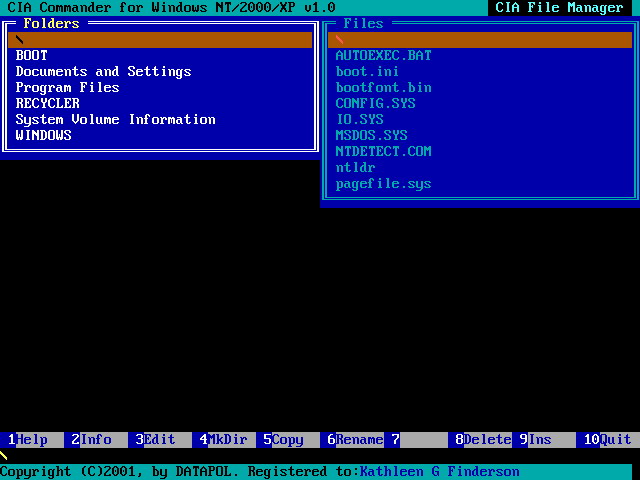This screenshot has height=480, width=640.
Task: Exit using 10 Quit function key
Action: pyautogui.click(x=608, y=440)
